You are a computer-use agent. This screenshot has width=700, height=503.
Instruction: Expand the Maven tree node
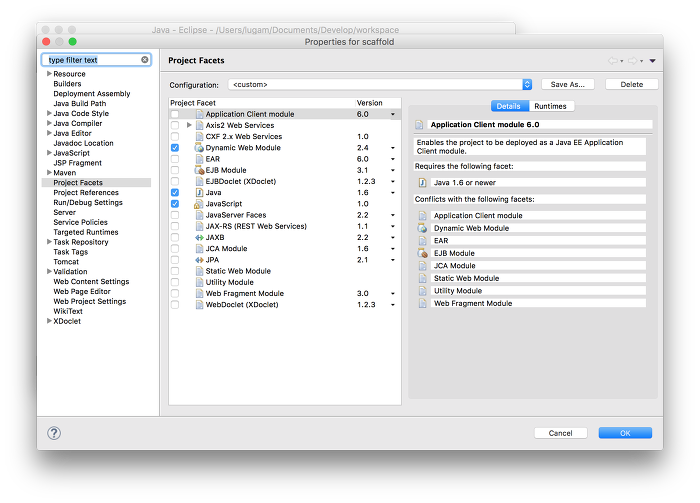49,173
